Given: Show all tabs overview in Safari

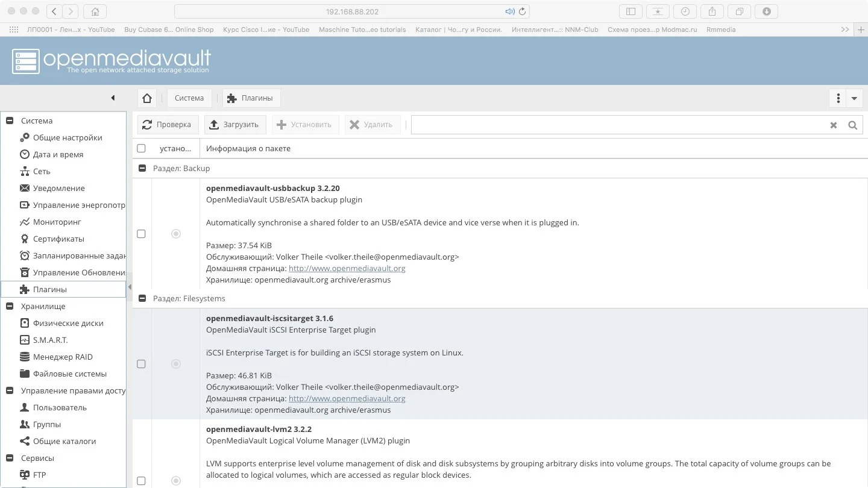Looking at the screenshot, I should [x=740, y=11].
